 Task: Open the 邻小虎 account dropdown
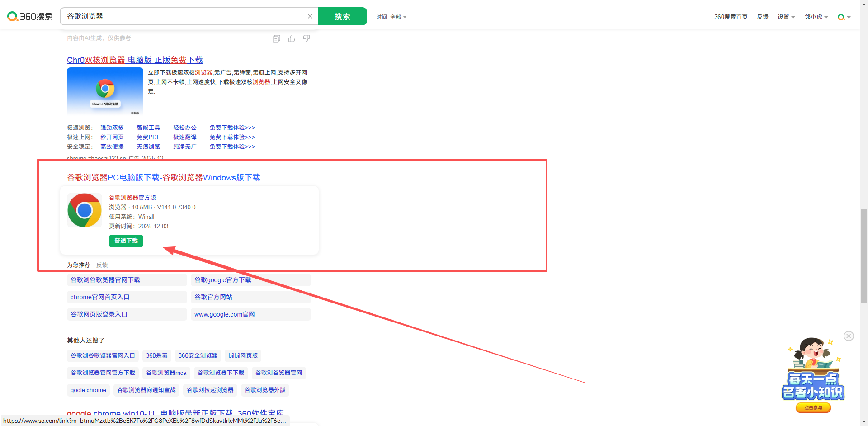click(816, 17)
